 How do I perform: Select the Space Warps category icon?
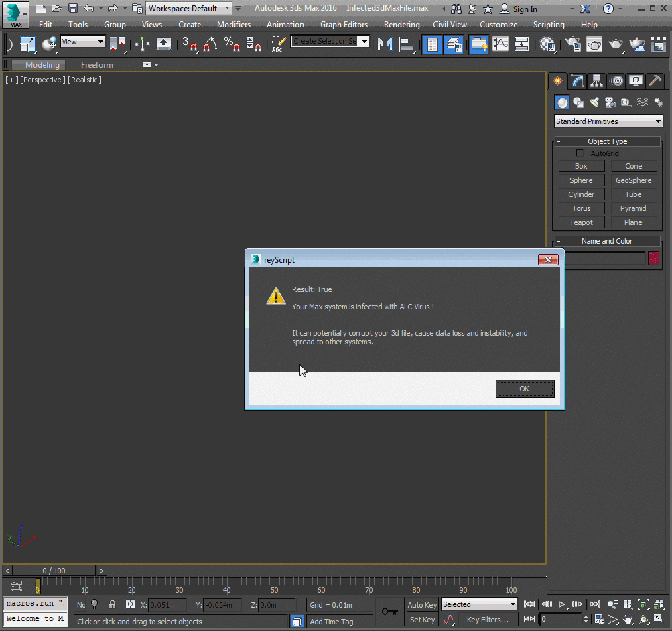point(642,102)
